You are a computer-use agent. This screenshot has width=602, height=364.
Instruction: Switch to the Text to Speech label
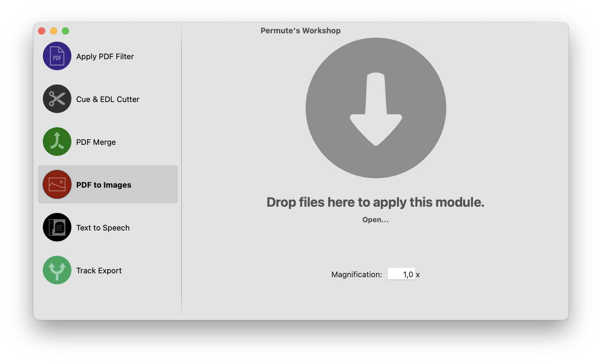tap(103, 228)
